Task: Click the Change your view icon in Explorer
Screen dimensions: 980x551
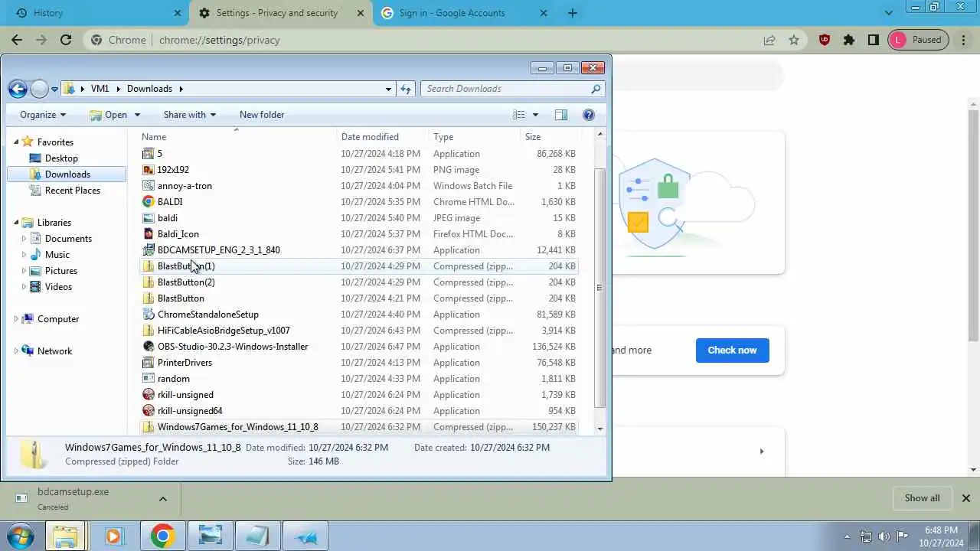Action: tap(519, 115)
